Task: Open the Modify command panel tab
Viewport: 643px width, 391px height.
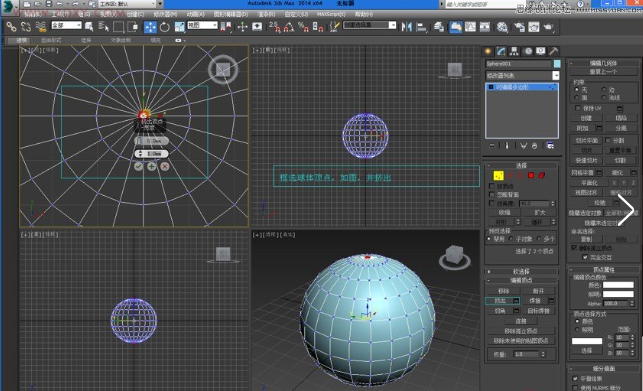Action: coord(501,51)
